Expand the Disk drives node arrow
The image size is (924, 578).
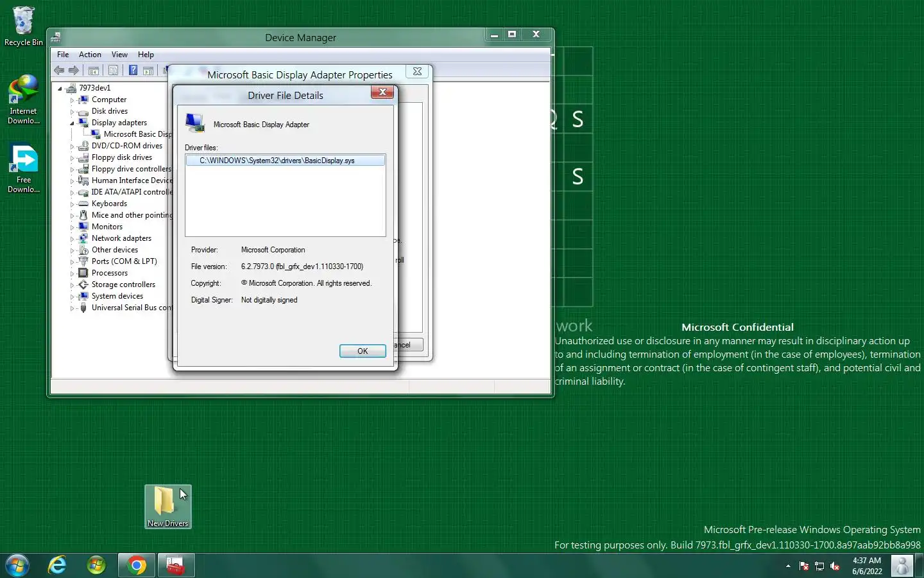click(x=72, y=112)
